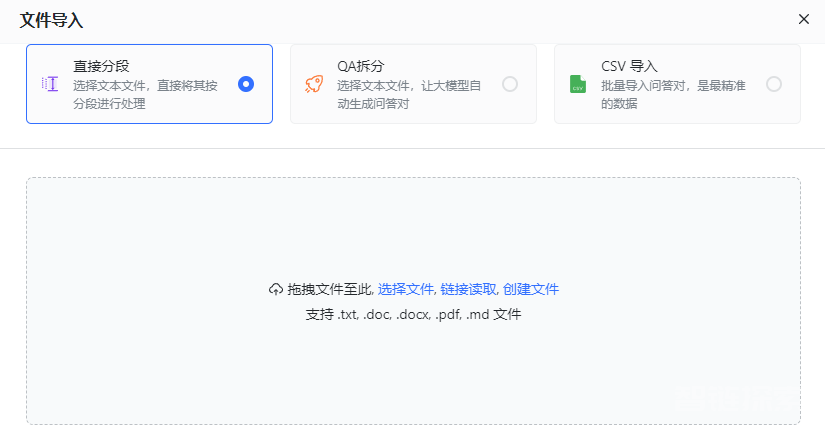Select the 直接分段 radio button

[246, 84]
